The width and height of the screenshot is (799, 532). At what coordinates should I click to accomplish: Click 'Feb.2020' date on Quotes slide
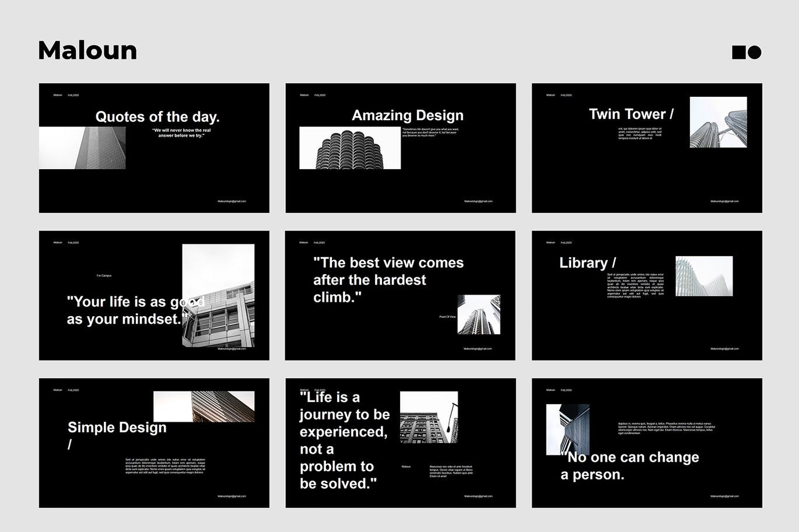pyautogui.click(x=73, y=95)
